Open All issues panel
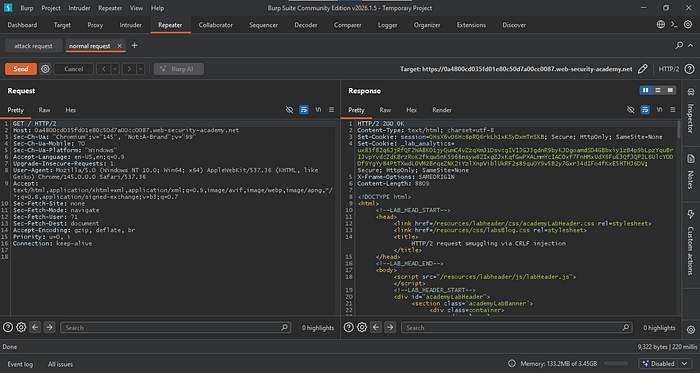 point(60,364)
